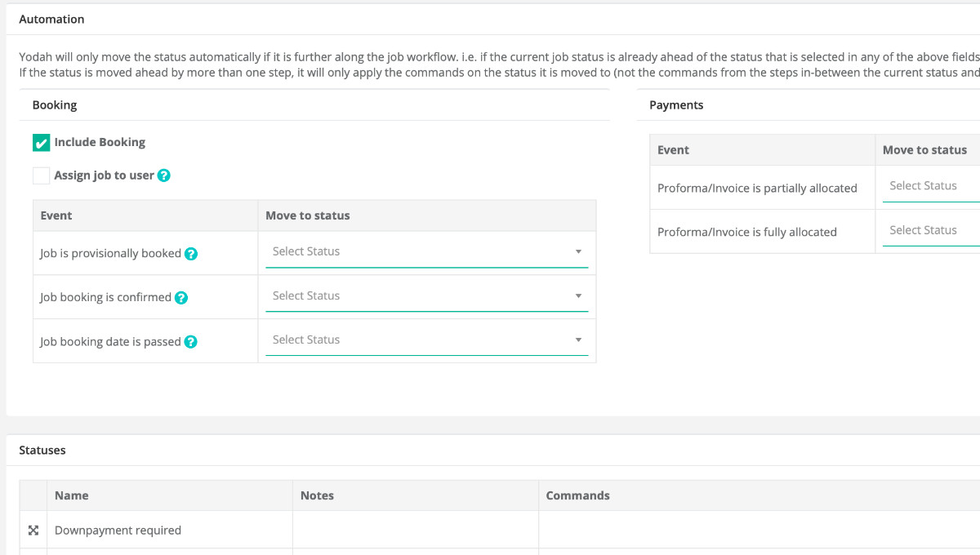This screenshot has height=555, width=980.
Task: Click the Commands column header in Statuses
Action: pos(577,495)
